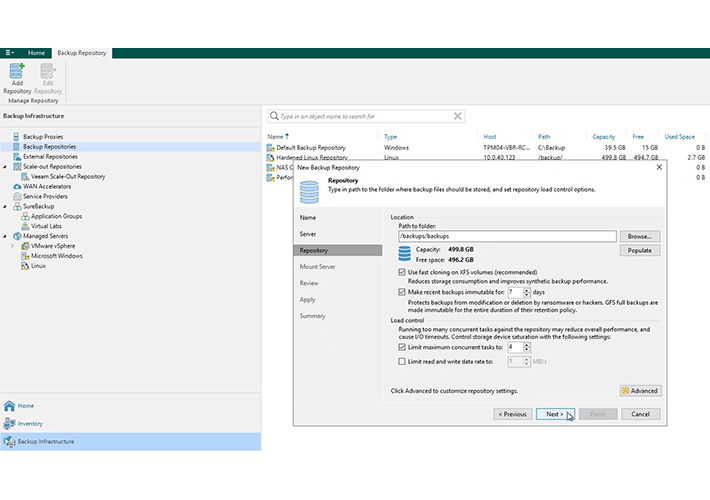Toggle Make recent backups immutable checkbox
710x500 pixels.
(x=402, y=292)
